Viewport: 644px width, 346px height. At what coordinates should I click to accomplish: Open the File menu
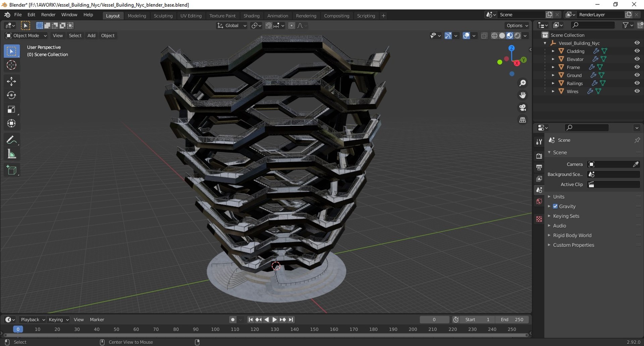(x=18, y=15)
